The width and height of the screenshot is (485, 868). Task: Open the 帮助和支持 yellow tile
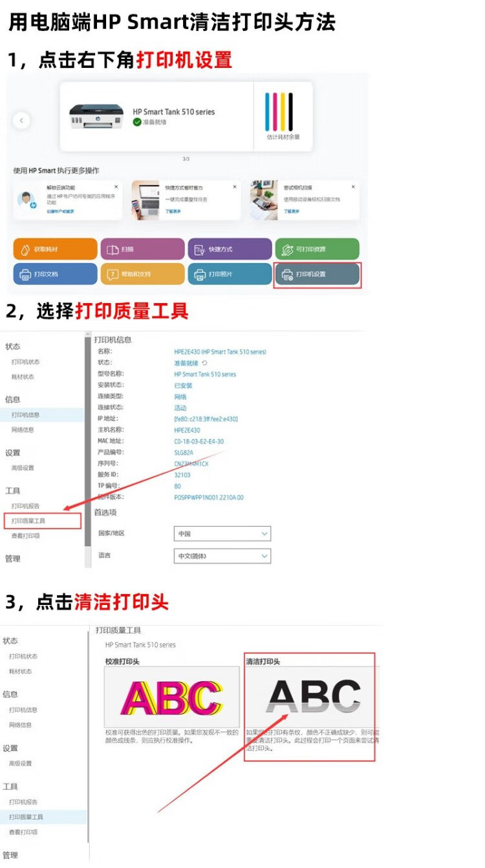point(142,274)
